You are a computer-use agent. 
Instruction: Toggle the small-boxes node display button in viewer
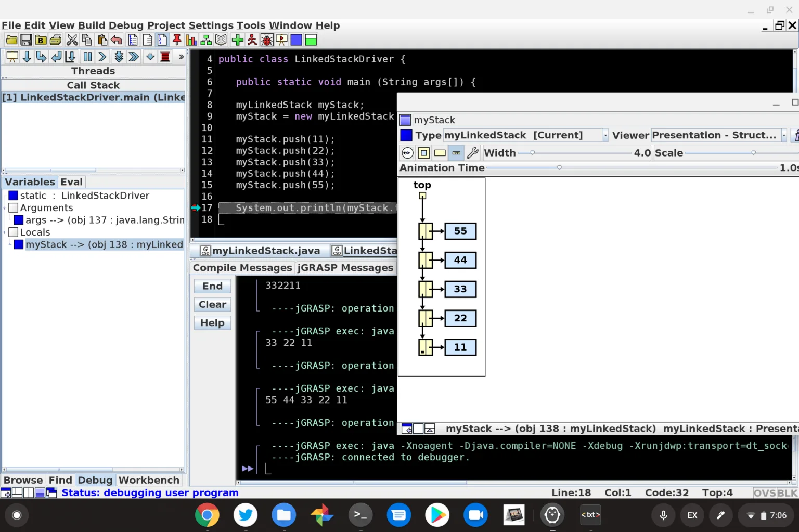point(456,153)
